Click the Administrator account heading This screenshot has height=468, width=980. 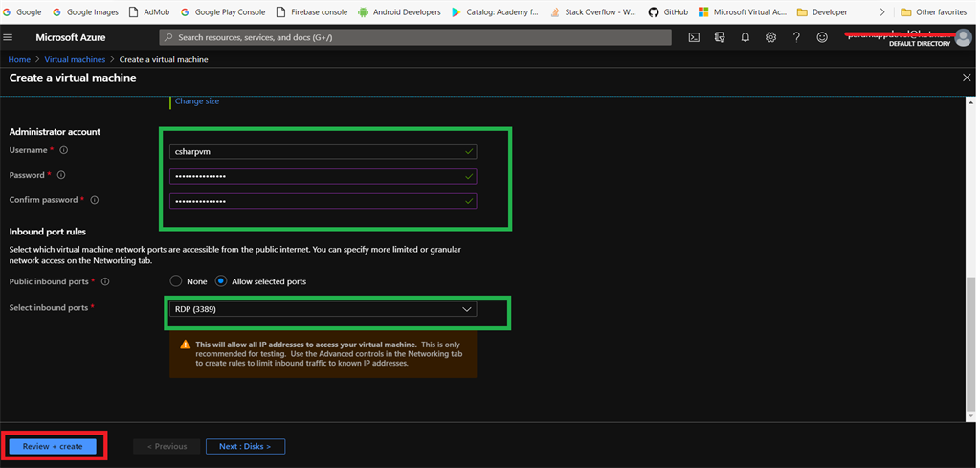coord(55,132)
